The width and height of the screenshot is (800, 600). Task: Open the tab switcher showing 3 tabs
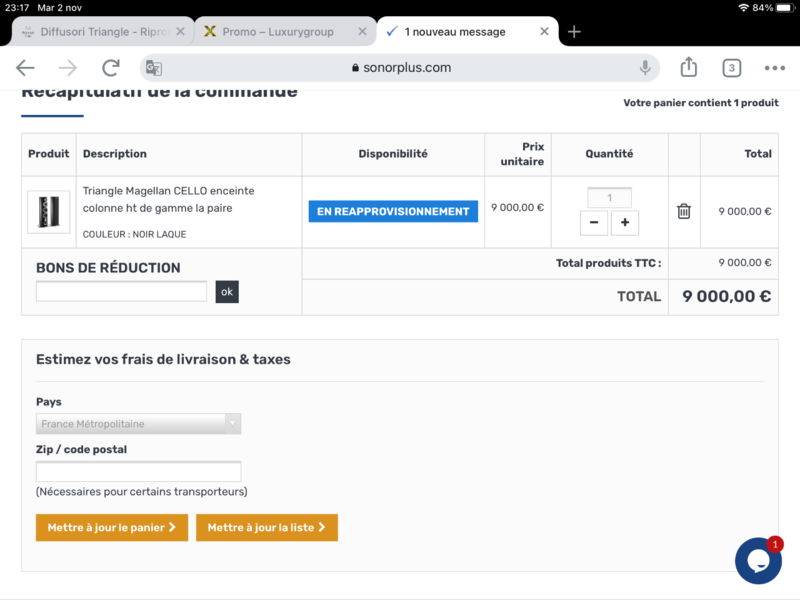[732, 68]
